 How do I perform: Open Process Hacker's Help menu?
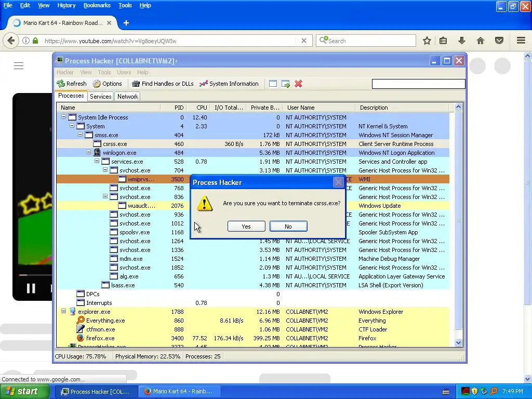[142, 72]
